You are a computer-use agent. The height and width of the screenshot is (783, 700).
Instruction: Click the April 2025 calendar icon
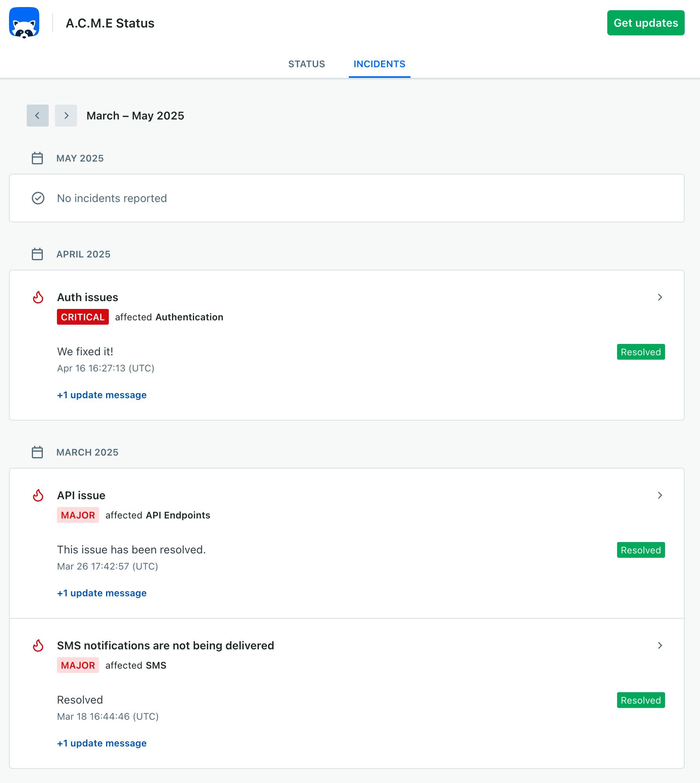(37, 254)
